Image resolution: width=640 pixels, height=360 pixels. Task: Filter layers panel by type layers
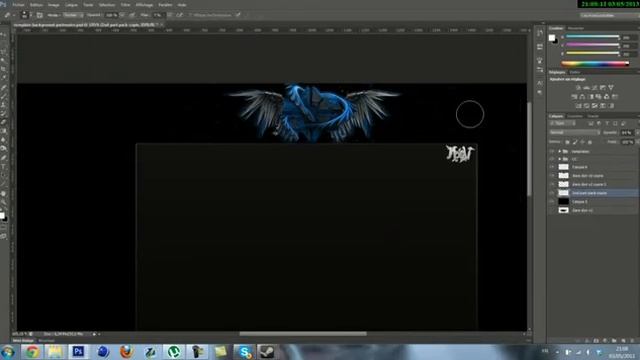tap(607, 123)
